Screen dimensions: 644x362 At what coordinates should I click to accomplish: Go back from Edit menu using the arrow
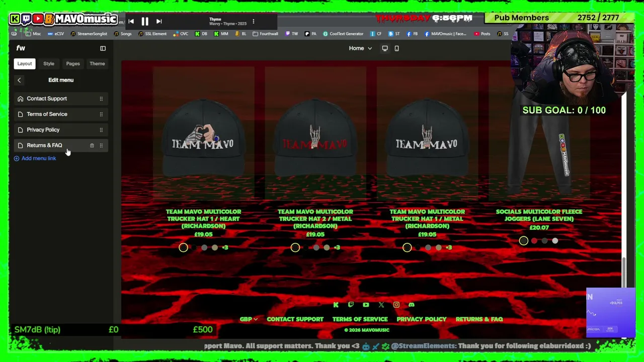pos(19,80)
